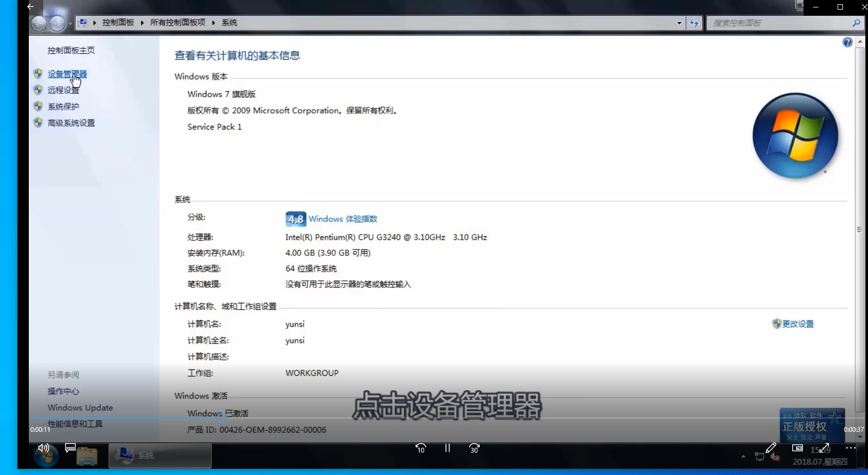The height and width of the screenshot is (475, 868).
Task: Click the control panel vertical scrollbar
Action: tap(859, 229)
